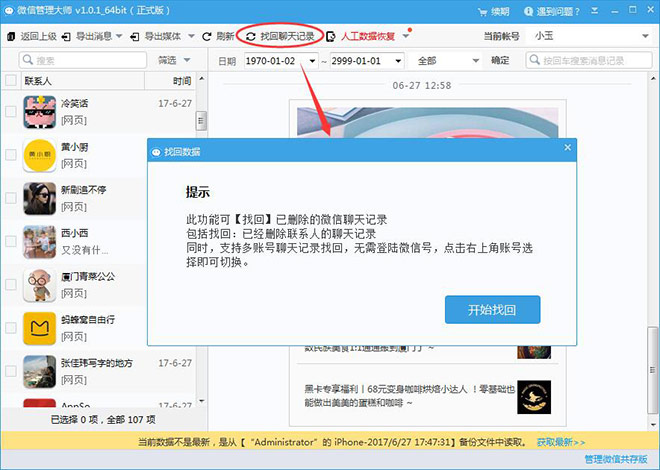Check the 冷笑话 contact checkbox
The height and width of the screenshot is (470, 660).
11,112
